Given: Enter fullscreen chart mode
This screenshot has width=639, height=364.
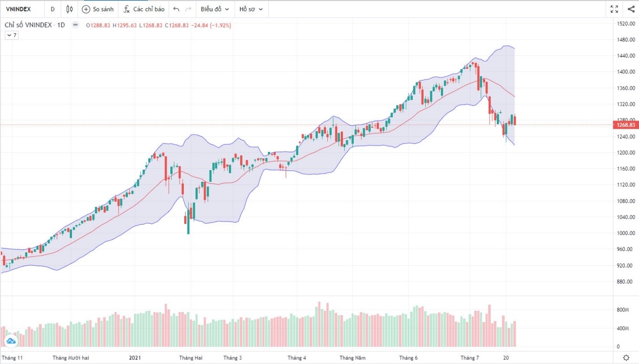Looking at the screenshot, I should 614,9.
